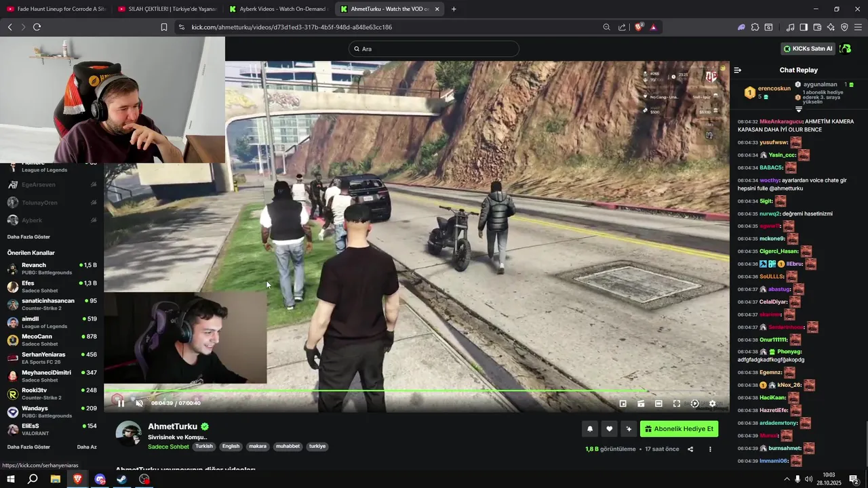Open the English tag
The width and height of the screenshot is (868, 488).
coord(231,447)
